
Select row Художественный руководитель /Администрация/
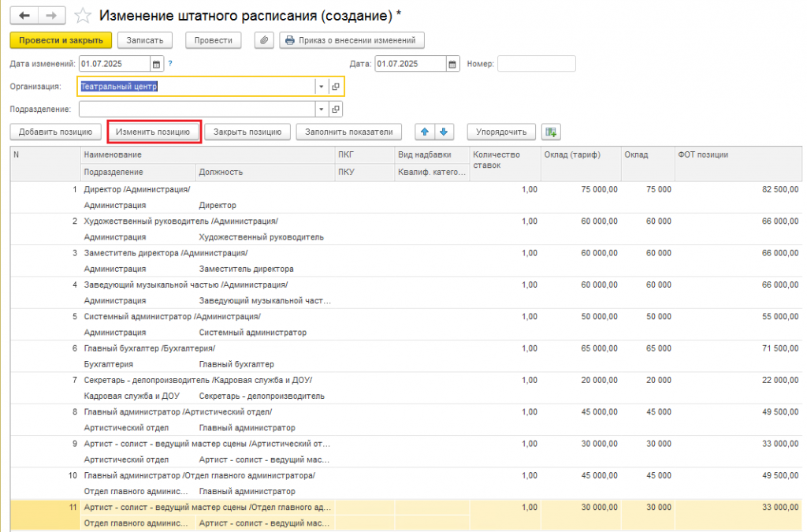pyautogui.click(x=406, y=229)
